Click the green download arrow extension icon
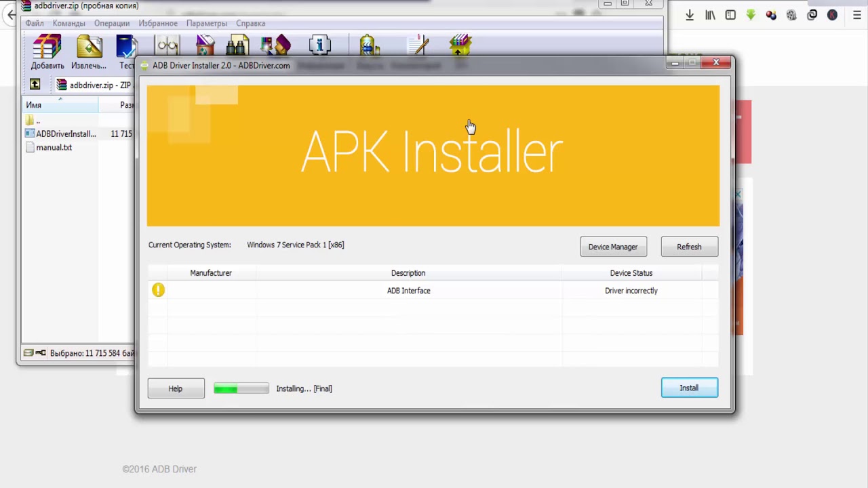The image size is (868, 488). (751, 15)
